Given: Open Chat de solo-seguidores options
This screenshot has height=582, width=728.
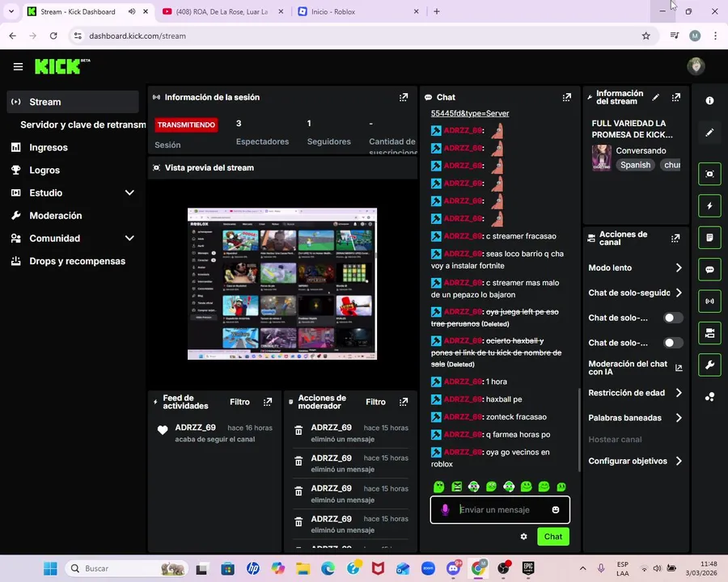Looking at the screenshot, I should (635, 293).
